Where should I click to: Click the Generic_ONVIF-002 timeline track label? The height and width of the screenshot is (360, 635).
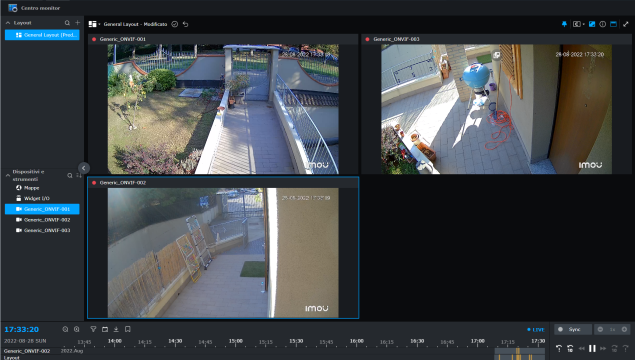click(x=27, y=351)
